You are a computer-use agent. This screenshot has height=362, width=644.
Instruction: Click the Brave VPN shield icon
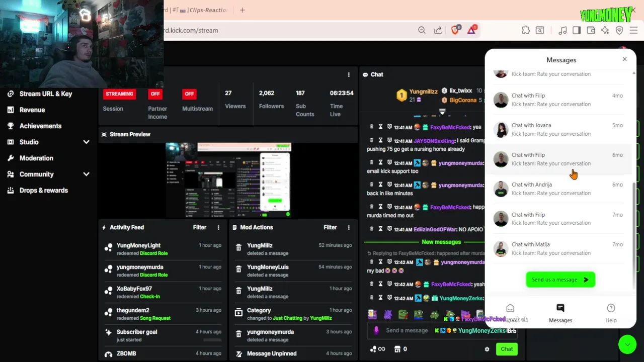click(619, 30)
